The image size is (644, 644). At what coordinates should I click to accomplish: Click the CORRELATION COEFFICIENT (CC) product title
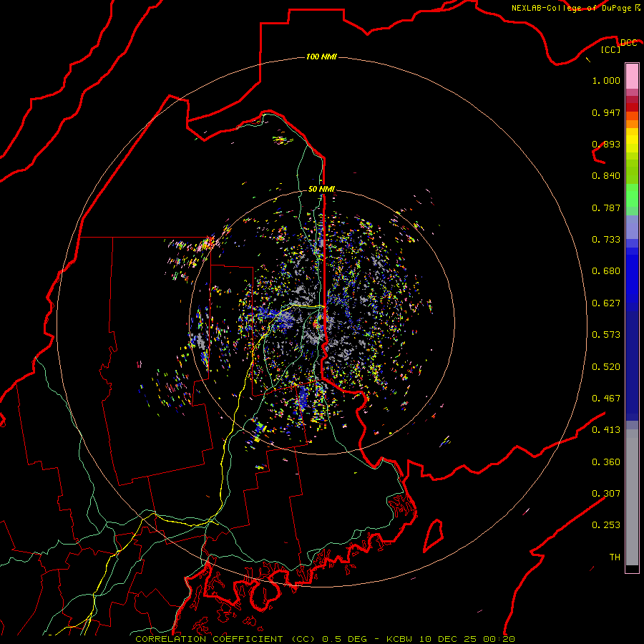[x=225, y=639]
